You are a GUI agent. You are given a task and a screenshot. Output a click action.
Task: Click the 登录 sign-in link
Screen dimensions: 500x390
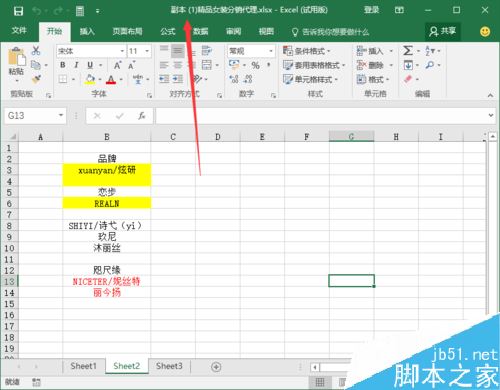[x=371, y=10]
